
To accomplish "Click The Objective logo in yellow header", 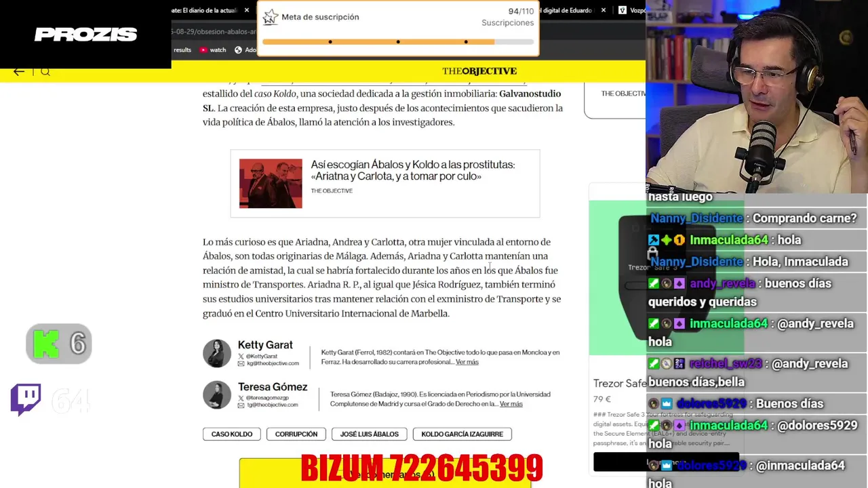I will 479,71.
